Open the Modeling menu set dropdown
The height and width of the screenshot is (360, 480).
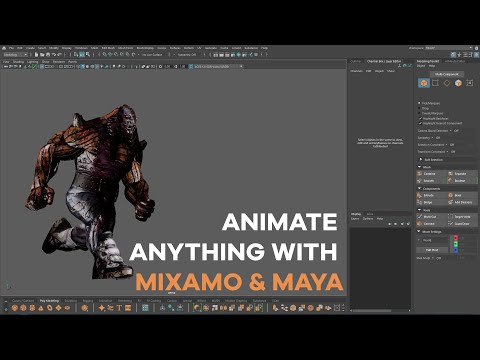pyautogui.click(x=15, y=54)
